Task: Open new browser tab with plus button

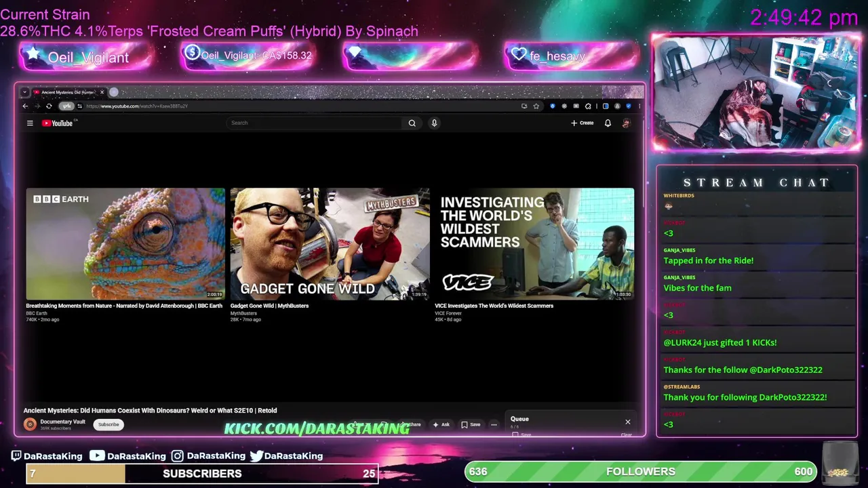Action: 114,92
